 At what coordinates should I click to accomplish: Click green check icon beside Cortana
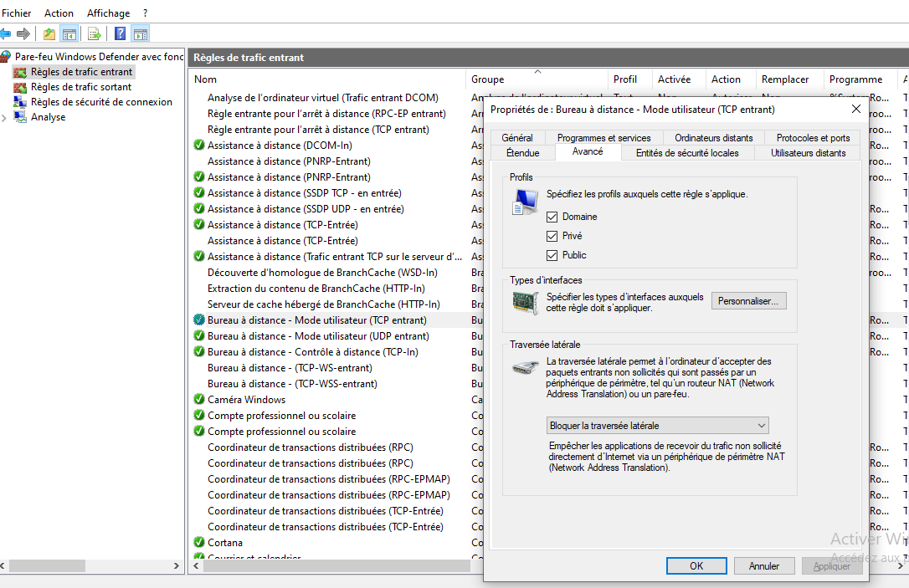click(199, 542)
